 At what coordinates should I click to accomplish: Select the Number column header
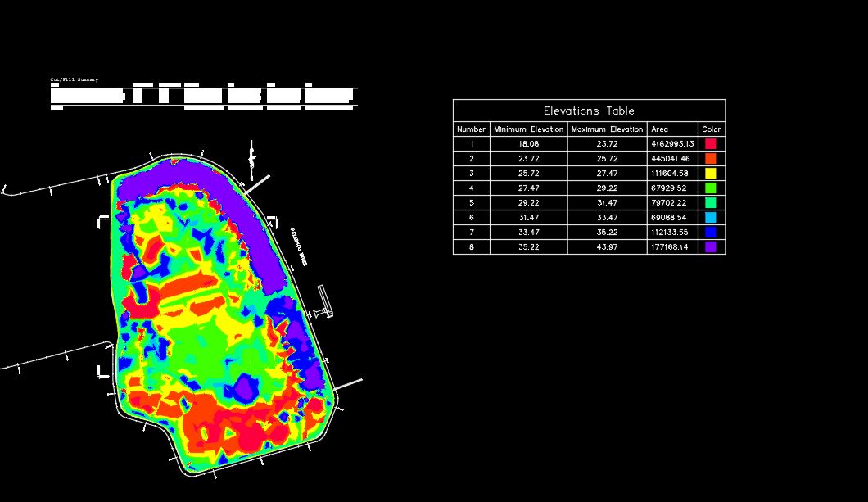471,129
